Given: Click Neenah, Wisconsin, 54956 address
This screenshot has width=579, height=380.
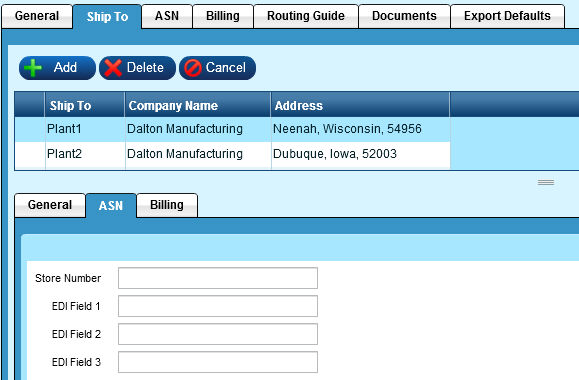Looking at the screenshot, I should (361, 129).
